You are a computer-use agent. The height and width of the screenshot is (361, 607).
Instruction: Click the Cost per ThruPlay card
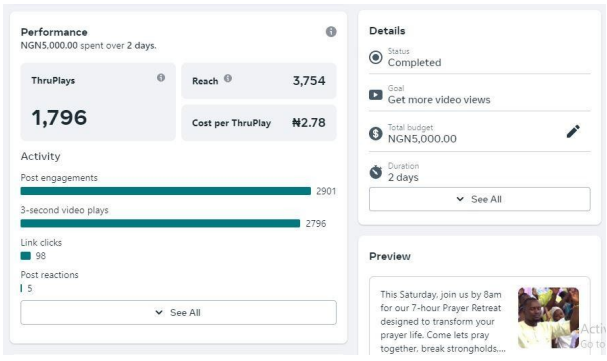[x=259, y=123]
